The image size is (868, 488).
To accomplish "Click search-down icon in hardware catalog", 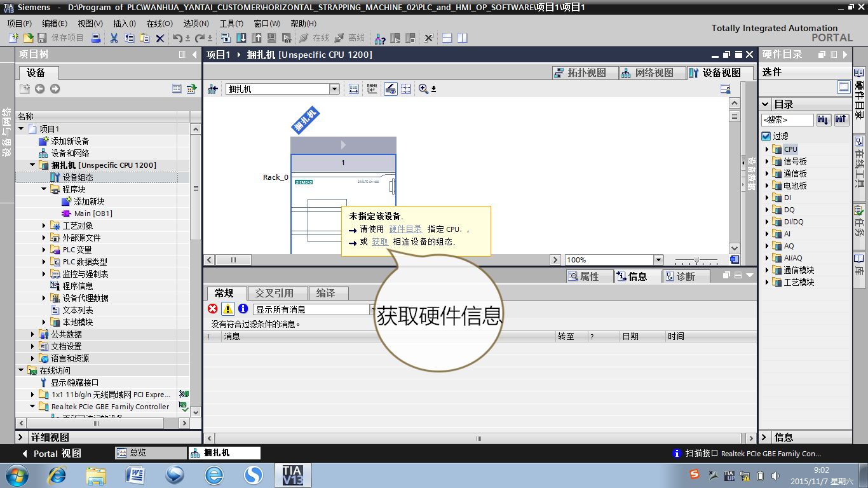I will [x=824, y=119].
